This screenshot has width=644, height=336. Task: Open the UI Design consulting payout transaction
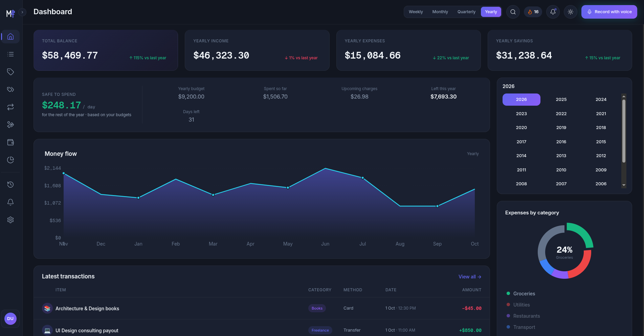click(262, 328)
